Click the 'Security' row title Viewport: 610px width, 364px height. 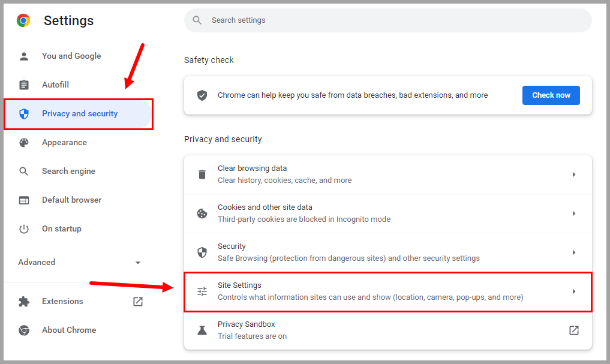tap(232, 246)
